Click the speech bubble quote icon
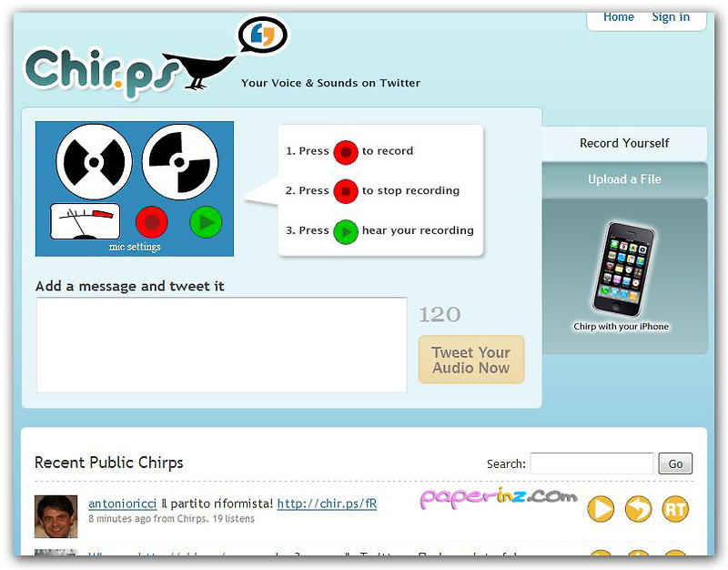 click(263, 36)
